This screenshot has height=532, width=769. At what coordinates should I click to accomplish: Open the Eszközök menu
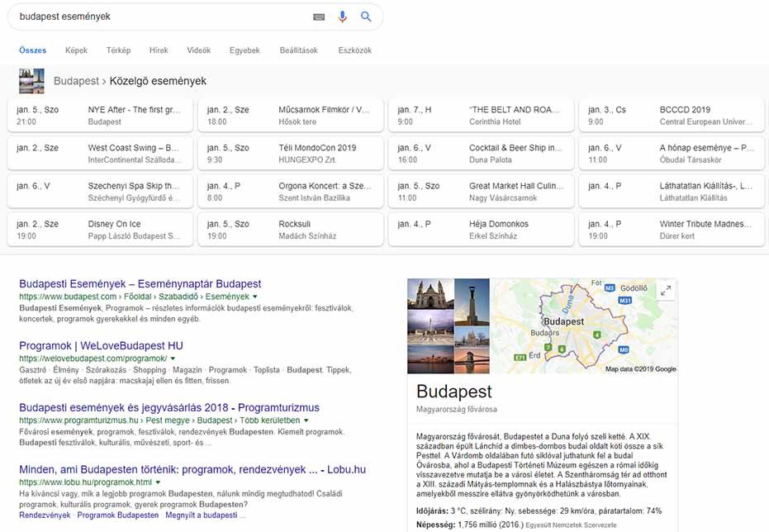click(354, 50)
